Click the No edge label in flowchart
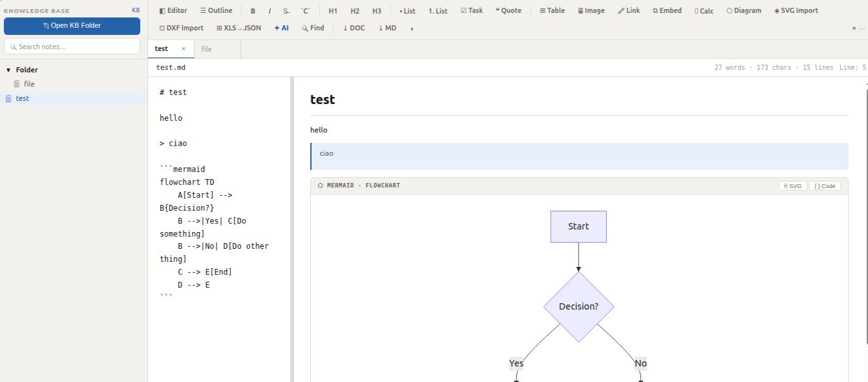Screen dimensions: 868x382 (x=640, y=363)
